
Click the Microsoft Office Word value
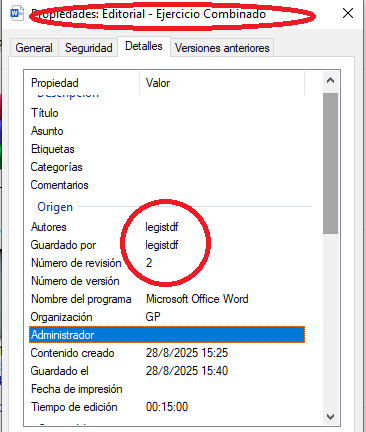tap(197, 299)
